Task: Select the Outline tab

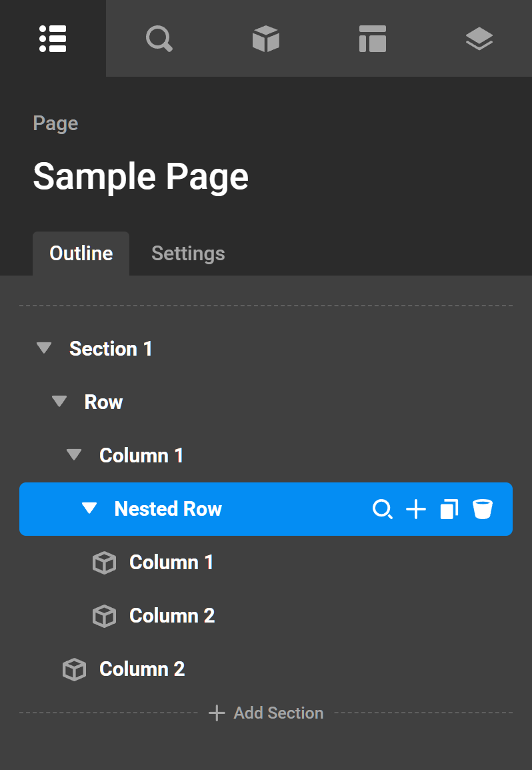Action: pyautogui.click(x=81, y=254)
